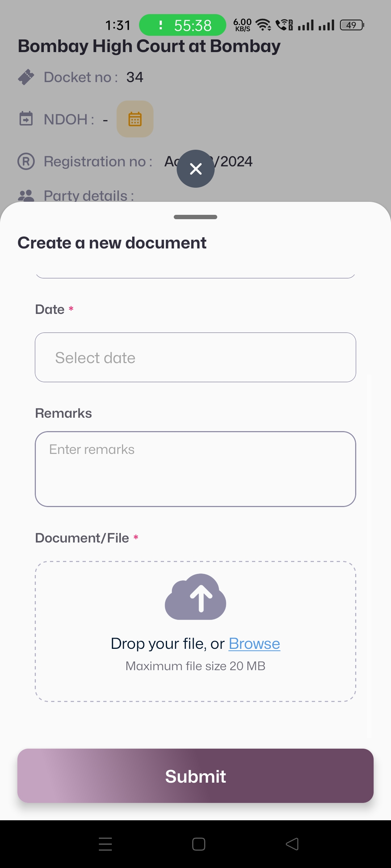
Task: Tap the Party details people icon
Action: (x=26, y=196)
